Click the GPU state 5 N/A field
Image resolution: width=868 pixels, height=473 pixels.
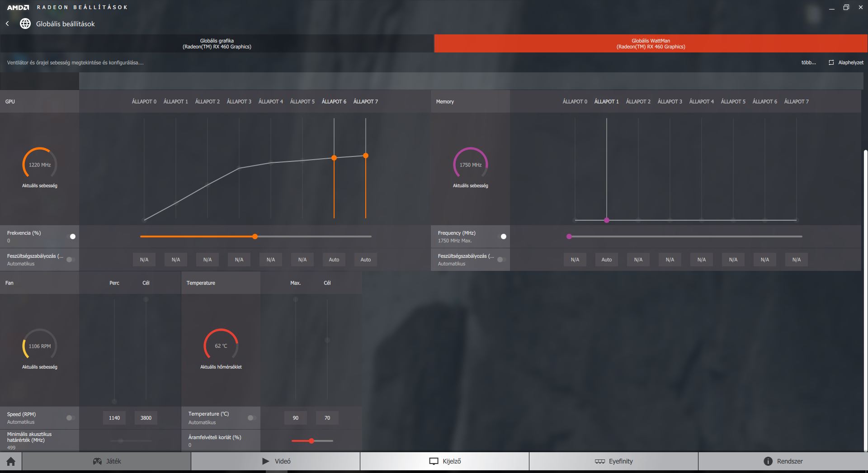point(302,260)
